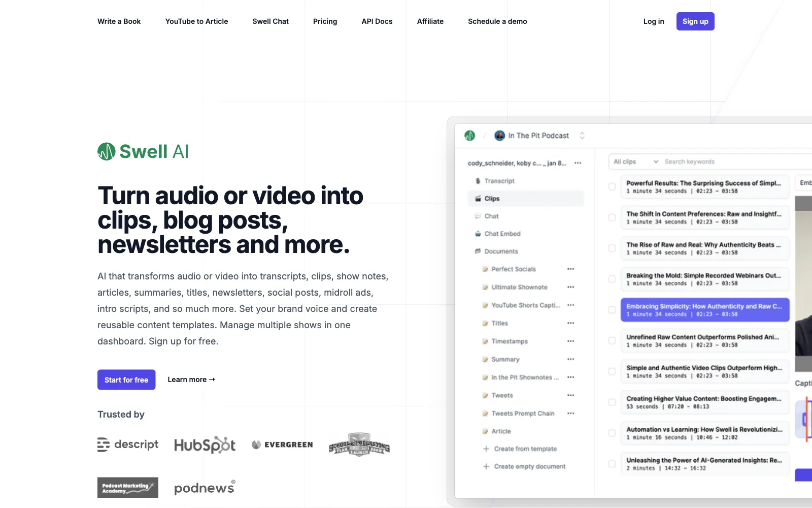Check the Powerful Results clip checkbox
Screen dimensions: 812x508
click(612, 187)
